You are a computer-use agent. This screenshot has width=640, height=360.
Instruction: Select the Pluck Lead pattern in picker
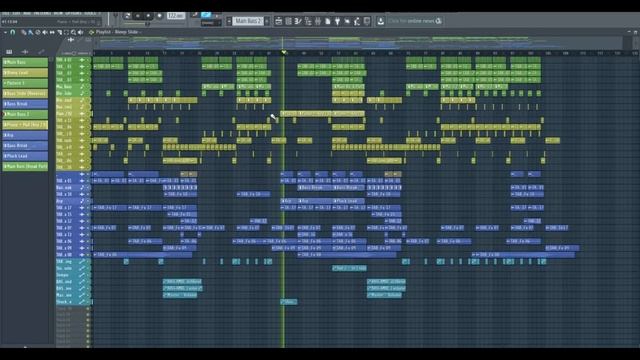25,156
